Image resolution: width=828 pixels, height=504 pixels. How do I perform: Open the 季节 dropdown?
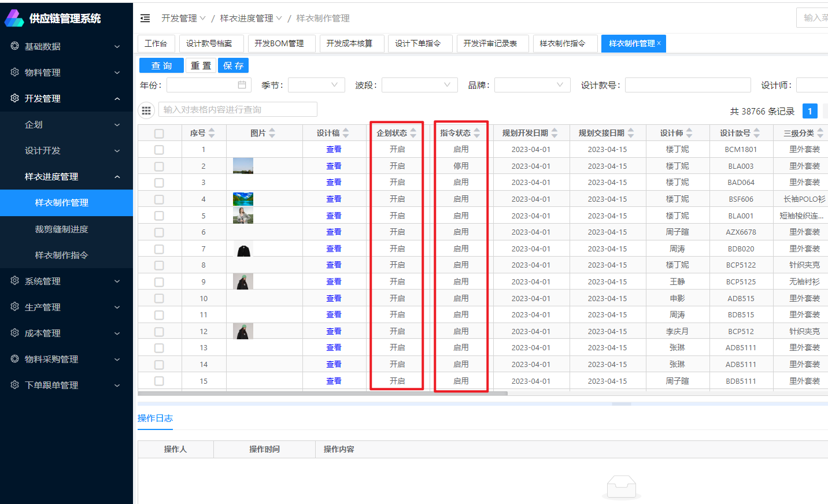coord(316,85)
